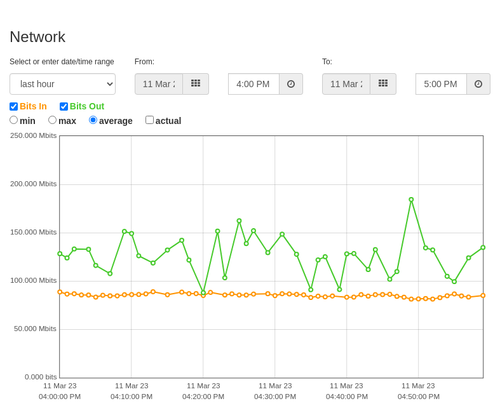The image size is (500, 403).
Task: Click the highest Bits Out peak near 04:49 PM
Action: (x=411, y=200)
